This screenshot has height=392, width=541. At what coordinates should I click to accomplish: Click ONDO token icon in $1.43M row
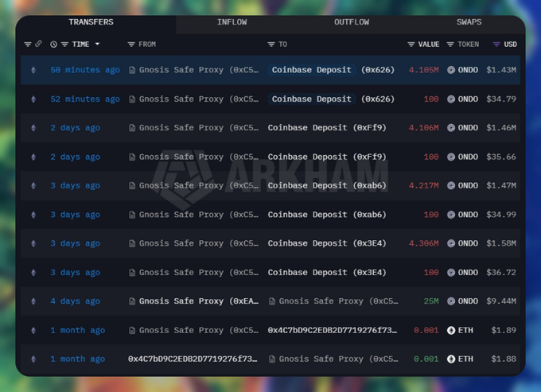click(451, 70)
